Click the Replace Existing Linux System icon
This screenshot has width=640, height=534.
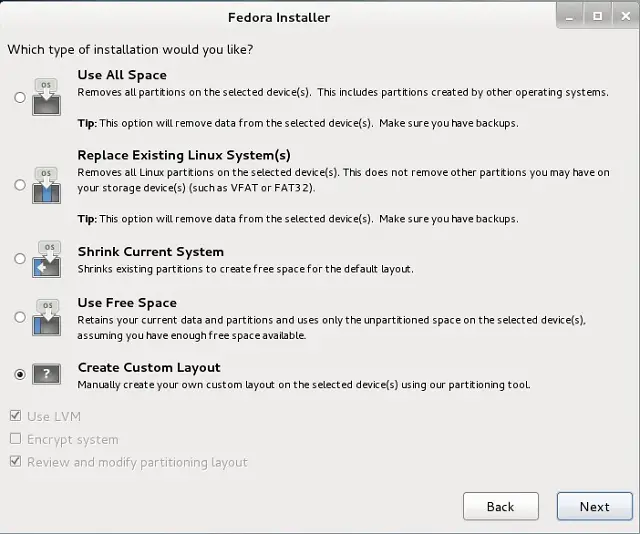point(47,185)
